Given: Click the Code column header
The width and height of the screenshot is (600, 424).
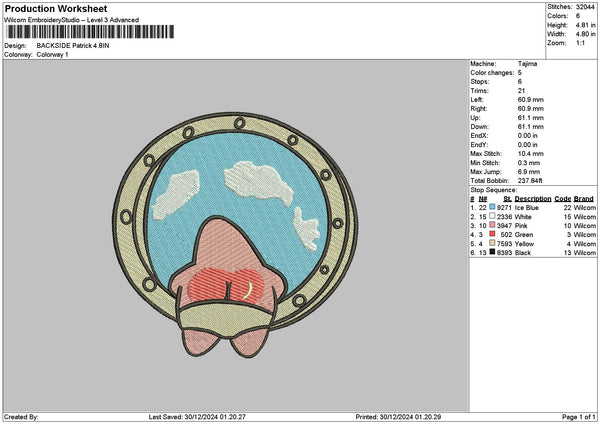Looking at the screenshot, I should (x=562, y=199).
